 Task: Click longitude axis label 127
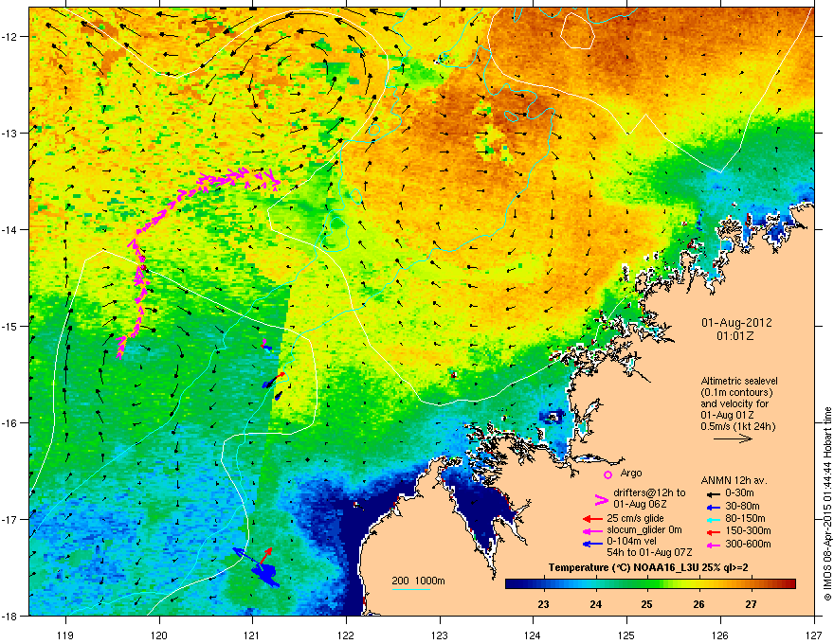pos(814,635)
